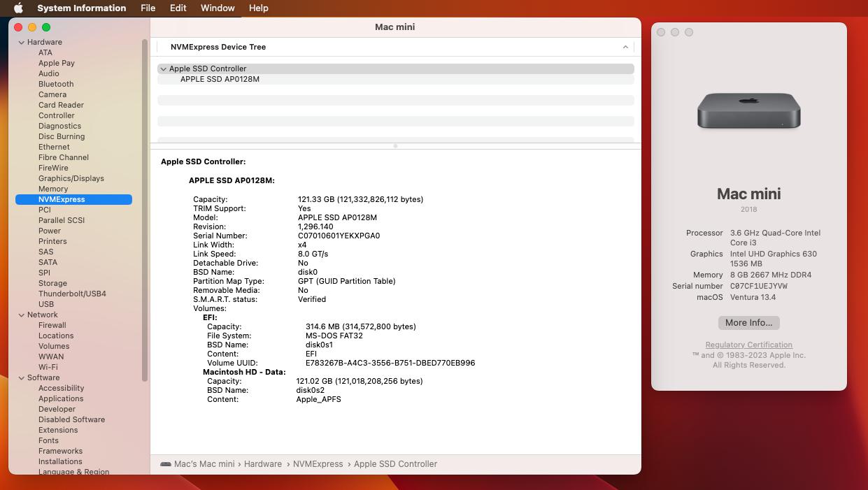This screenshot has width=868, height=490.
Task: Collapse the Hardware section in sidebar
Action: [x=22, y=42]
